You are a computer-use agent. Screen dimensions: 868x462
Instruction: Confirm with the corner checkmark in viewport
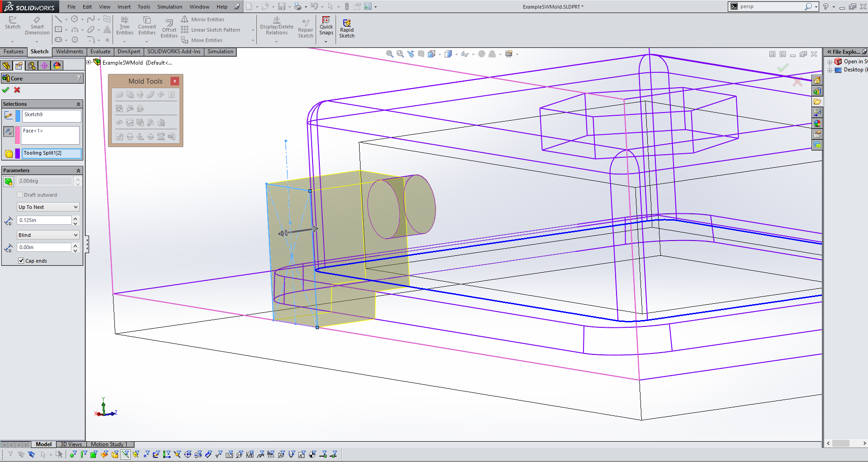(783, 68)
